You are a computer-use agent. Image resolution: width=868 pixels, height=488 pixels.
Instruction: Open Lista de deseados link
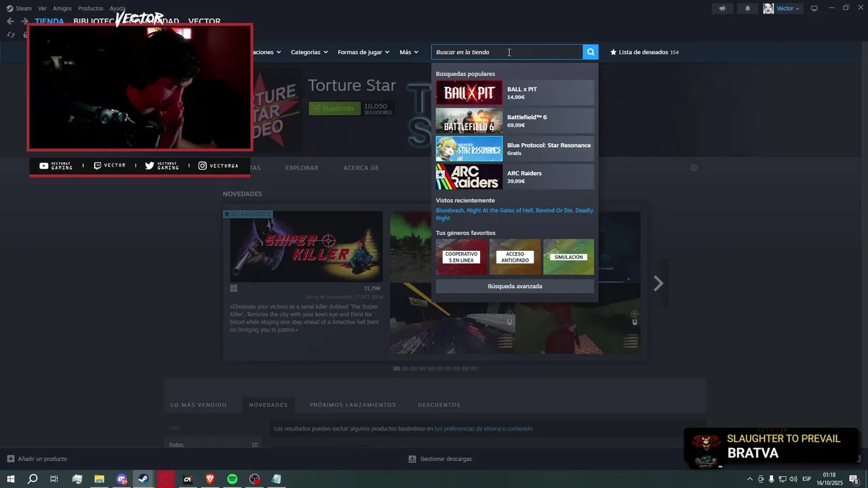click(644, 52)
